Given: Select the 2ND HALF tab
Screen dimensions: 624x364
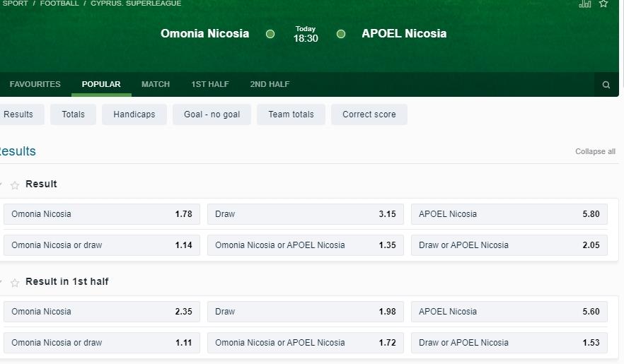Looking at the screenshot, I should [x=270, y=84].
